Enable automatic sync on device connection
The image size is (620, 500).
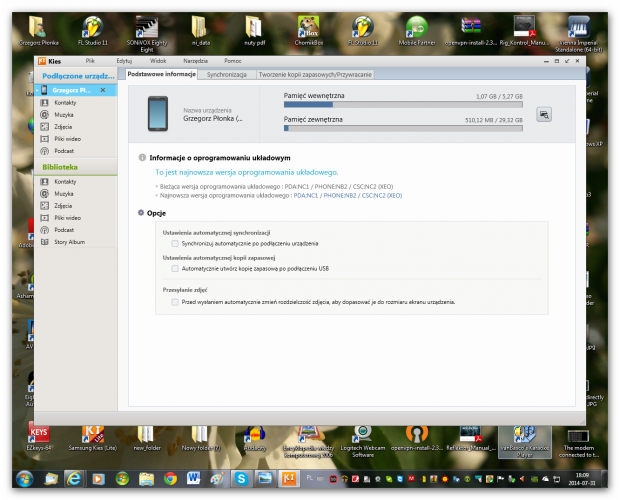(x=175, y=243)
